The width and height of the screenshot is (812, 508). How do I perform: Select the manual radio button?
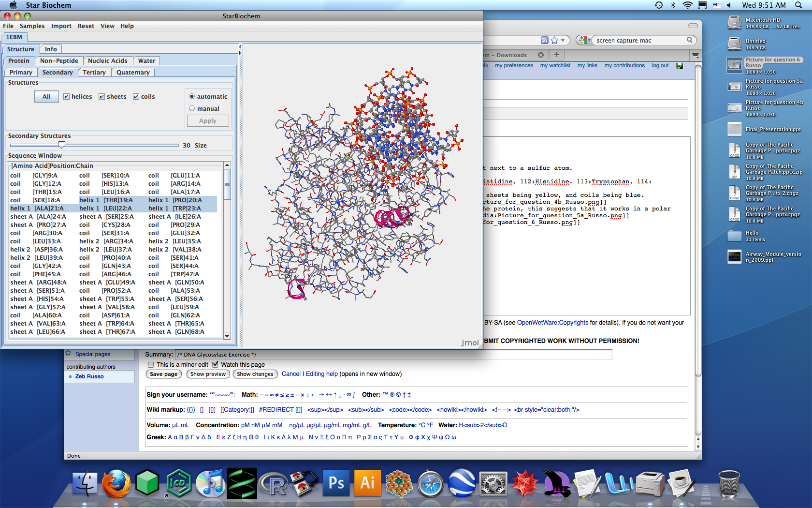192,109
